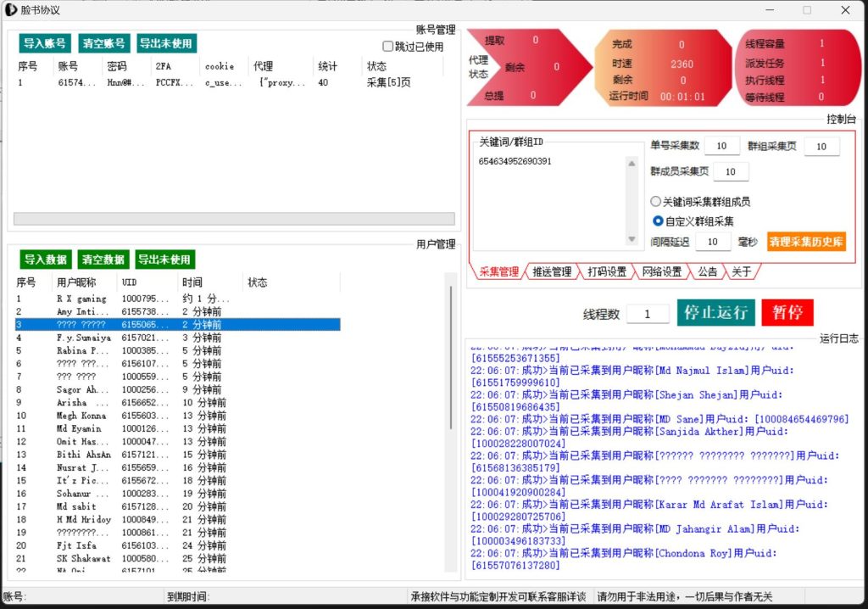Click the 线程数 thread count input field
Image resolution: width=868 pixels, height=609 pixels.
648,312
